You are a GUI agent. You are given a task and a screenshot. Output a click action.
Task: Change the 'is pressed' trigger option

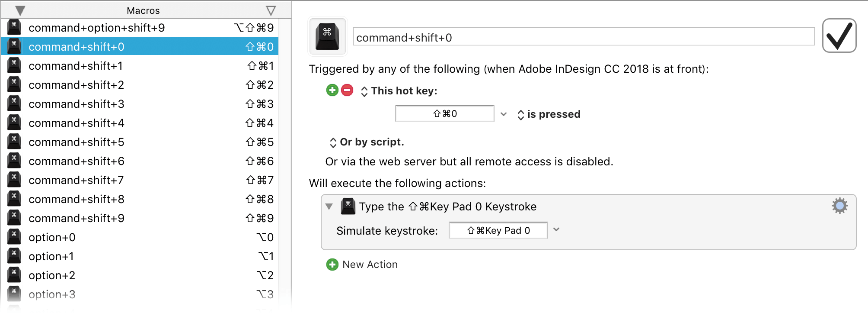coord(549,114)
